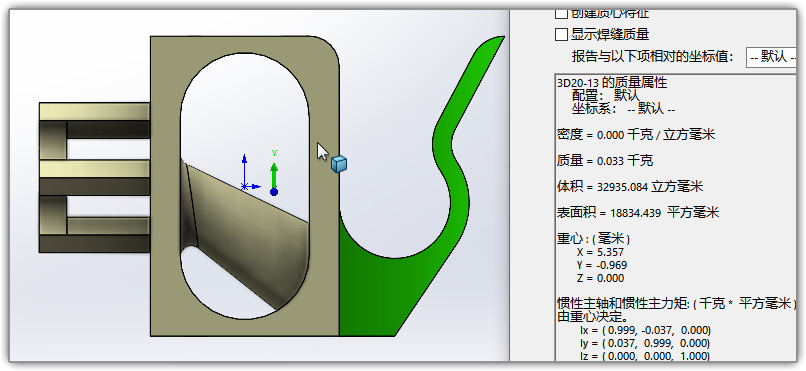806x371 pixels.
Task: Click the 坐标系: -- 默认 -- line
Action: pyautogui.click(x=623, y=109)
